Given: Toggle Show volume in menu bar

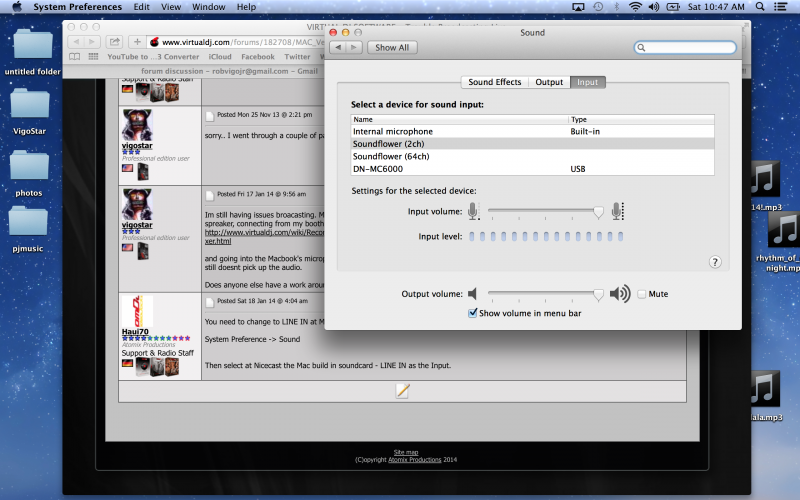Looking at the screenshot, I should [473, 313].
